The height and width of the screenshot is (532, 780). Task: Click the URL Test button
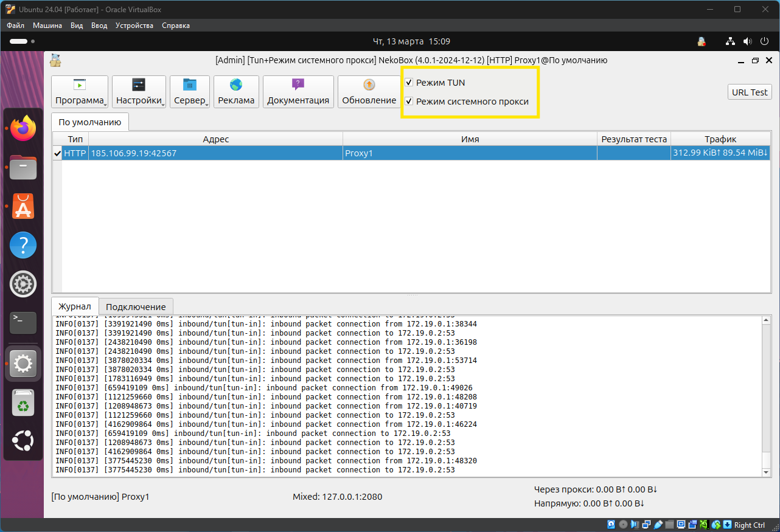tap(750, 92)
